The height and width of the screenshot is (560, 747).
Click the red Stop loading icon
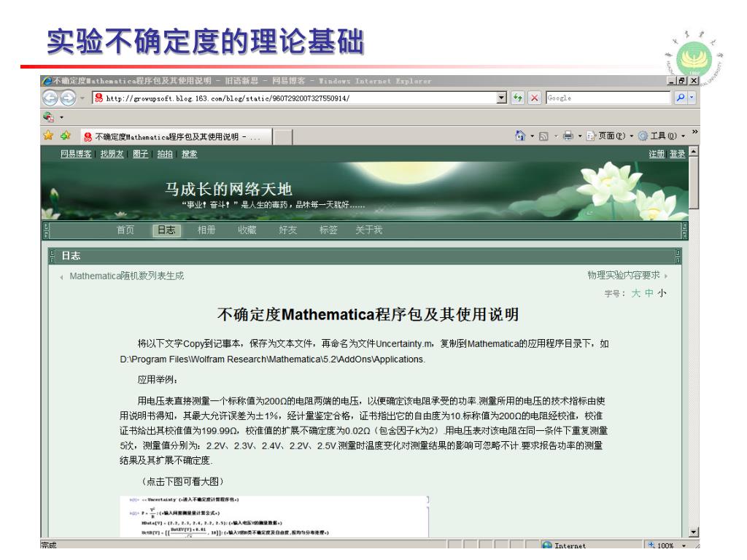pyautogui.click(x=535, y=98)
